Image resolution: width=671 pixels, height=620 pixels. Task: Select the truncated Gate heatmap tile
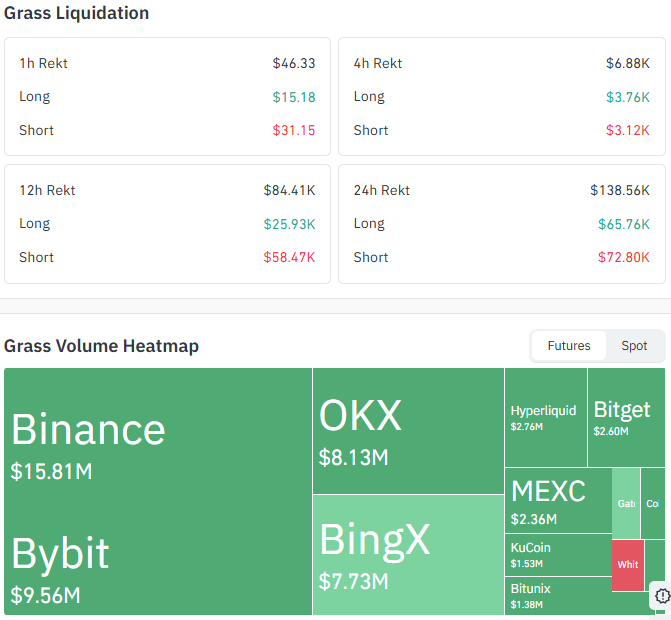pos(626,503)
